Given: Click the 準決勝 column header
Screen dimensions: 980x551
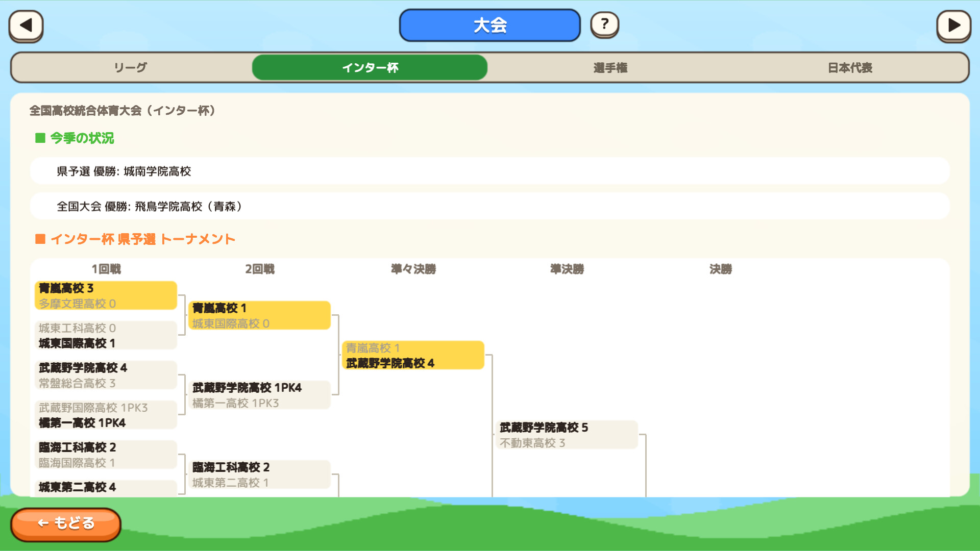Looking at the screenshot, I should pos(567,269).
